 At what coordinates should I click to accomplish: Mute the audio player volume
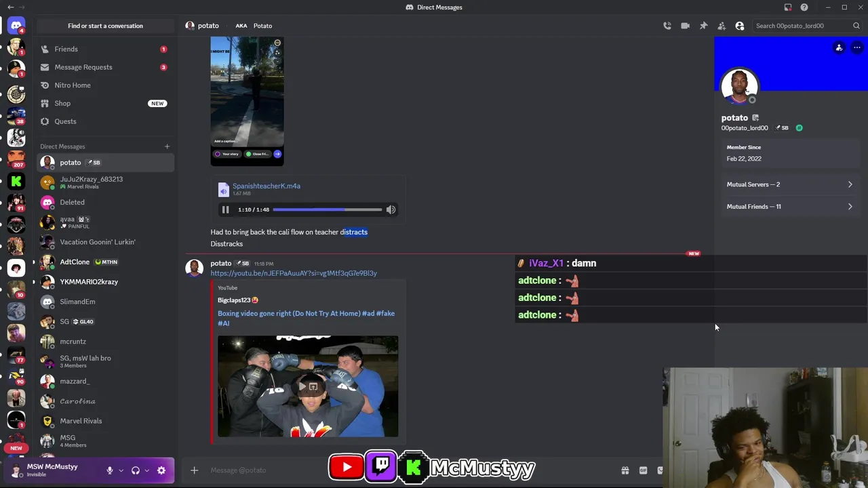point(391,210)
